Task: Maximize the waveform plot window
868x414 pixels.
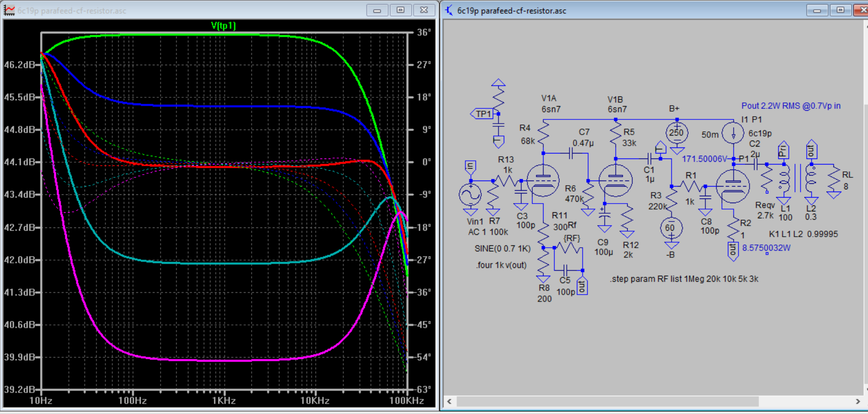Action: click(x=400, y=10)
